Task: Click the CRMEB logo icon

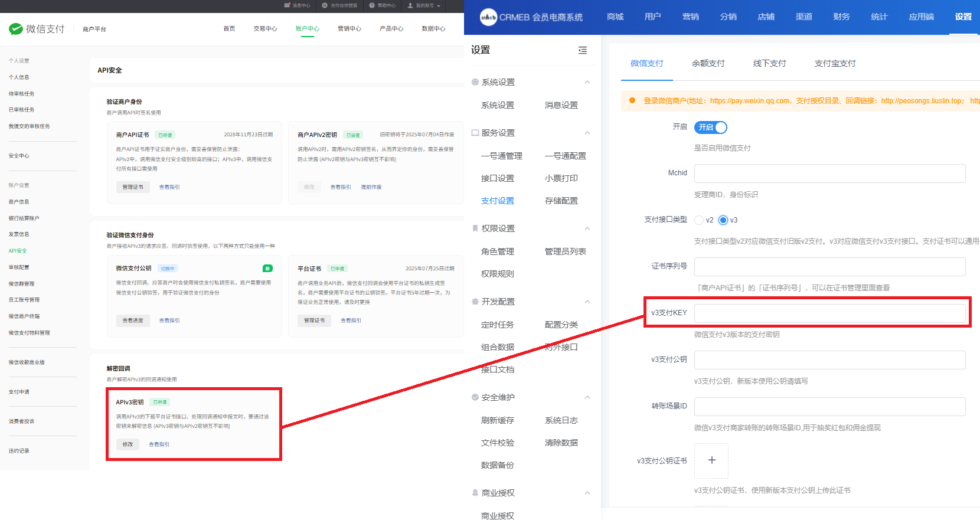Action: (488, 17)
